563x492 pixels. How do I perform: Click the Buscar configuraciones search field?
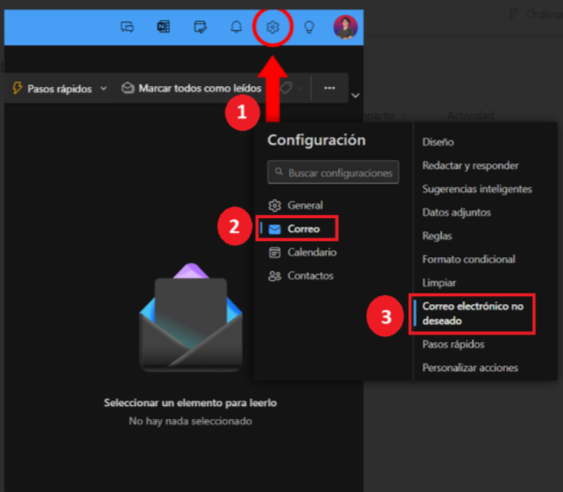333,172
